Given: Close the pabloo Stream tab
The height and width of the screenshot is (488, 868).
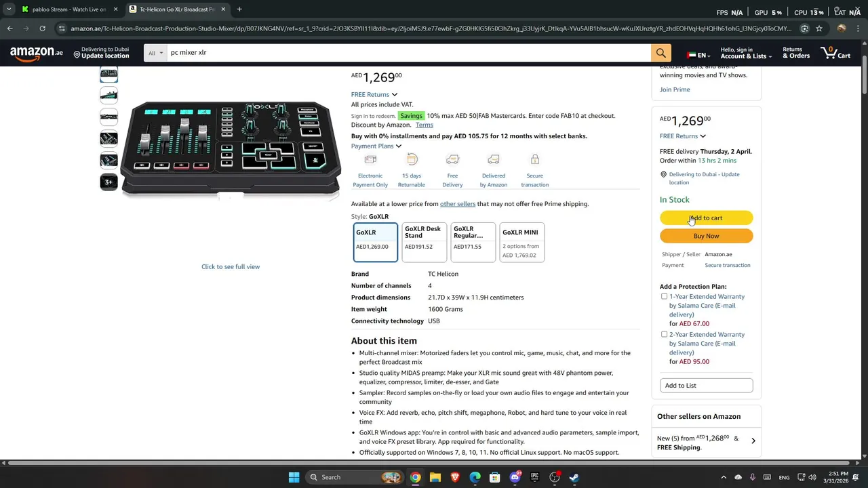Looking at the screenshot, I should pyautogui.click(x=115, y=9).
